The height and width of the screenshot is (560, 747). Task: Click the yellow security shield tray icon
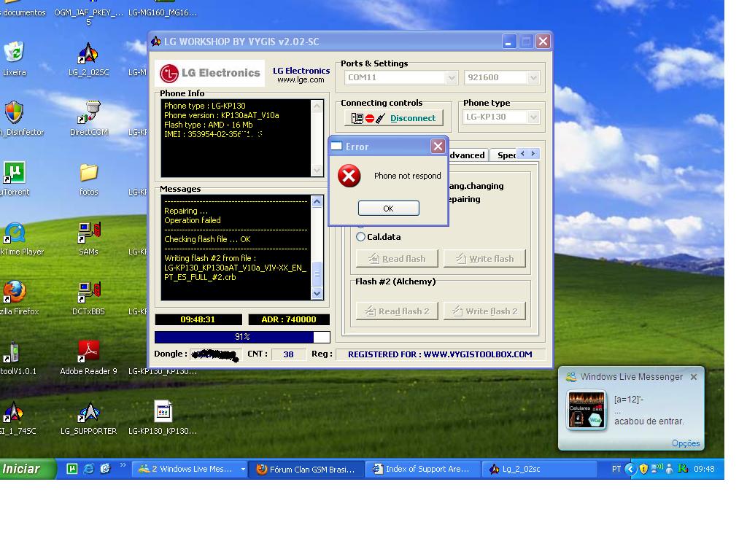point(643,469)
